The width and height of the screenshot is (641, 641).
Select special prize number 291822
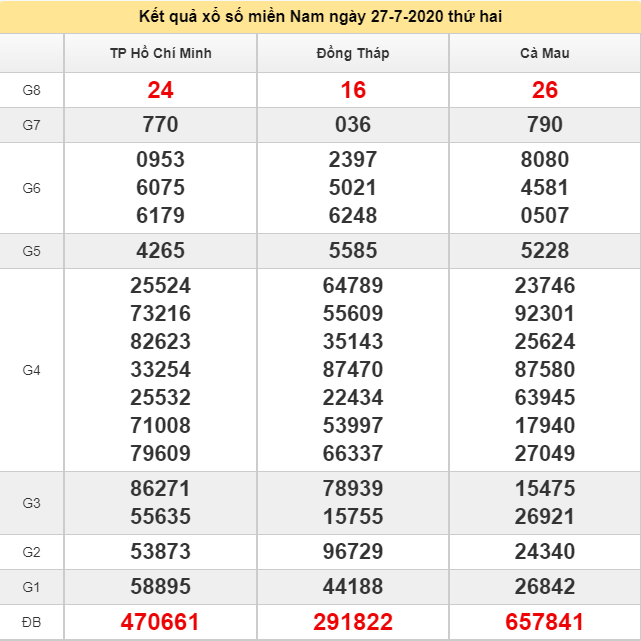(353, 622)
